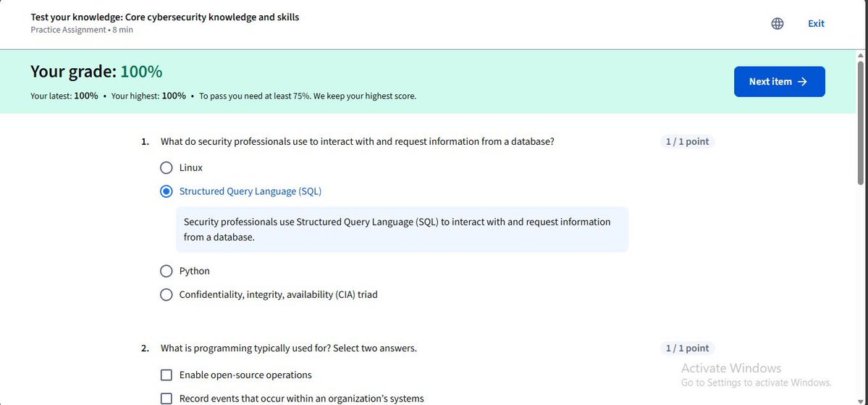Viewport: 868px width, 405px height.
Task: Click the 'Your grade: 100%' heading
Action: [x=96, y=72]
